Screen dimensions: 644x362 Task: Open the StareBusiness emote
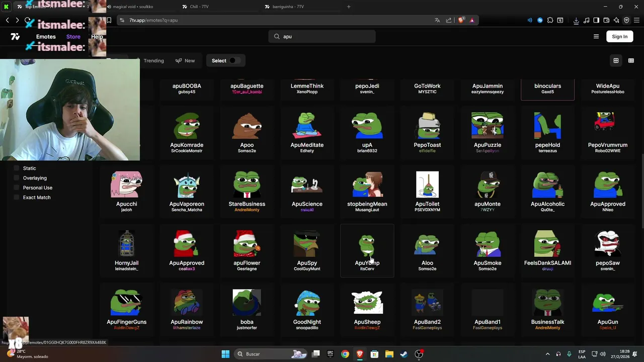[x=247, y=191]
